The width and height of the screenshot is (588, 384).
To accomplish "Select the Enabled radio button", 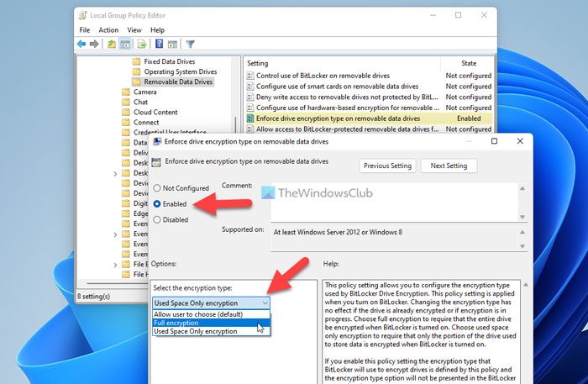I will pyautogui.click(x=157, y=203).
